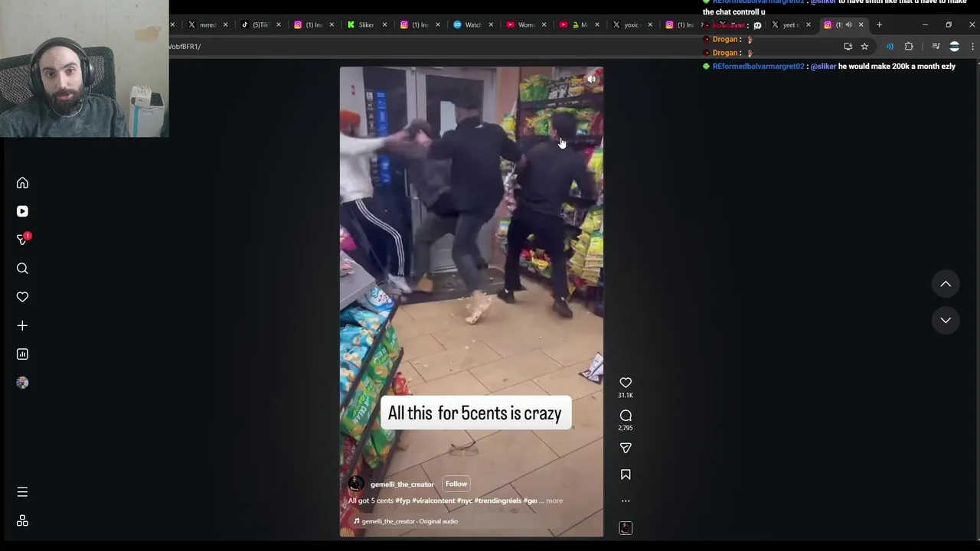
Task: Close the yeet tab
Action: point(808,24)
